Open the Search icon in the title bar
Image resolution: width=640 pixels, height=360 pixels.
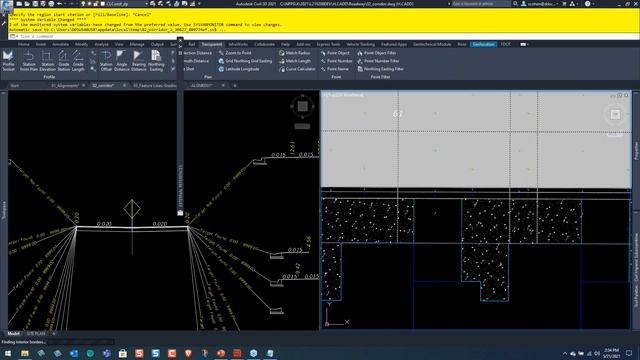tap(516, 4)
